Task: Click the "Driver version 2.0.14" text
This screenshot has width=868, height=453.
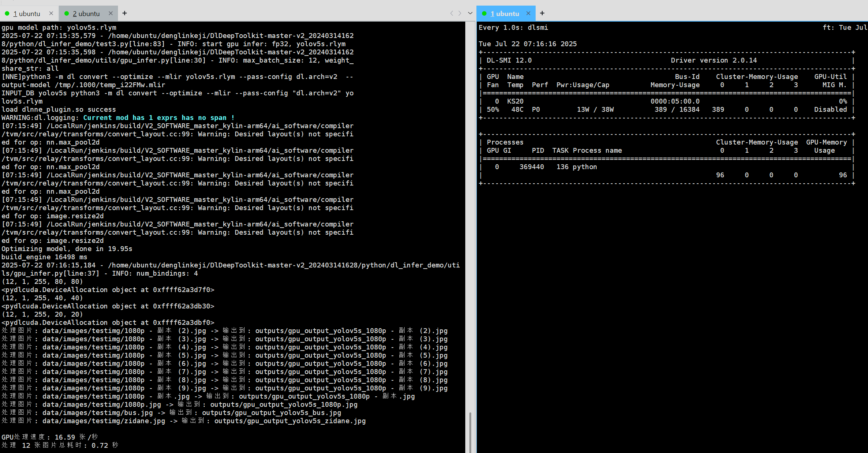Action: 714,60
